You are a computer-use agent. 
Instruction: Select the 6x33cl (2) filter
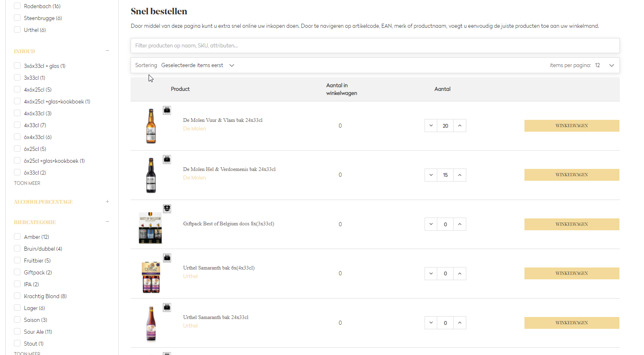point(17,172)
